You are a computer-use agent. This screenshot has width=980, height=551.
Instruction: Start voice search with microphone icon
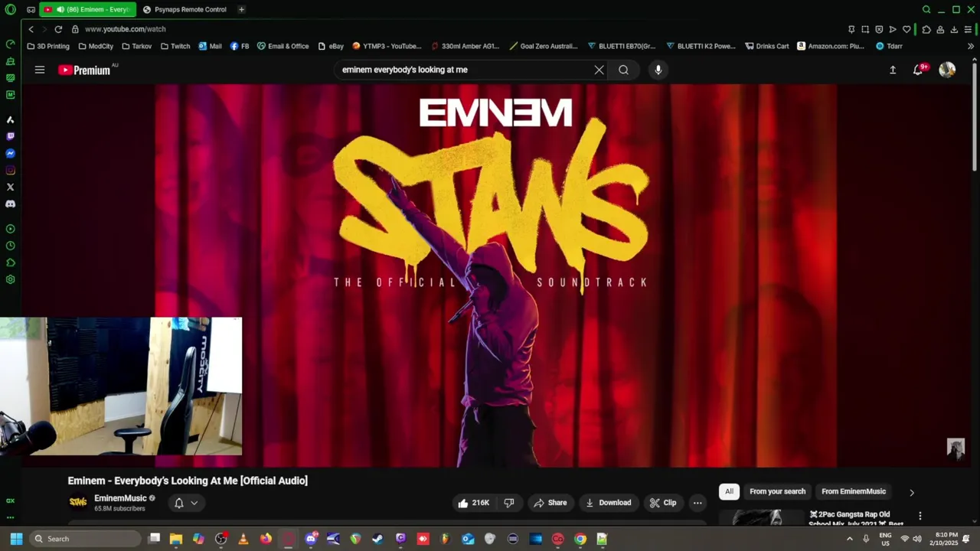click(658, 70)
